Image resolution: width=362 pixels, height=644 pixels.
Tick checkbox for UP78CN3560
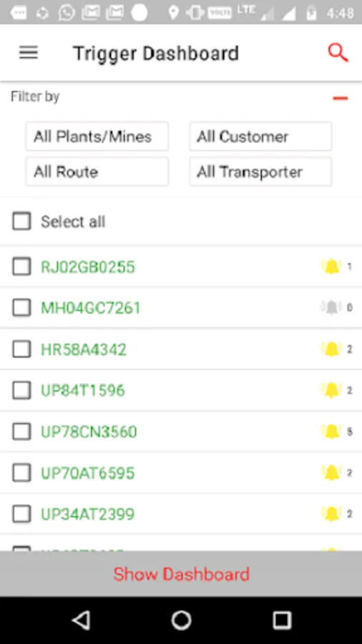click(21, 431)
